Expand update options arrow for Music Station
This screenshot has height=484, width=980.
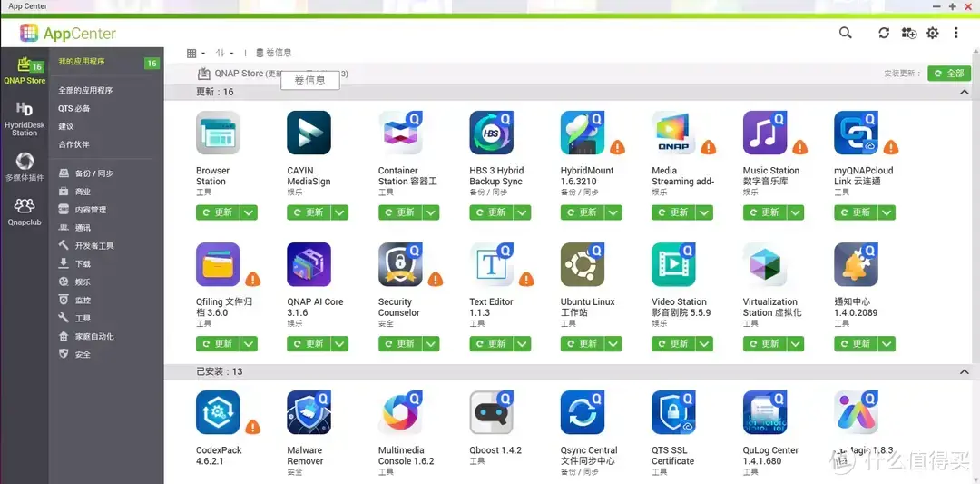coord(796,212)
